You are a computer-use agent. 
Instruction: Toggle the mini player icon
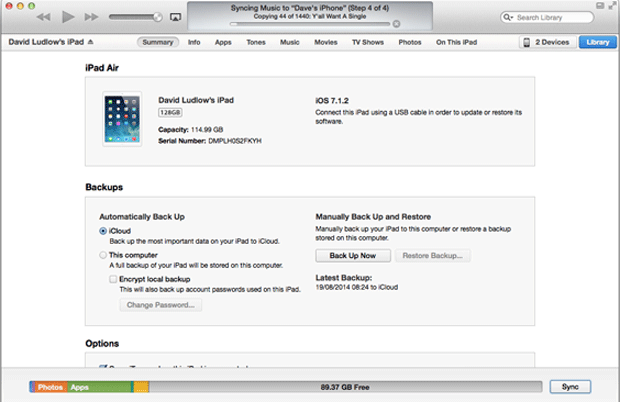[600, 6]
